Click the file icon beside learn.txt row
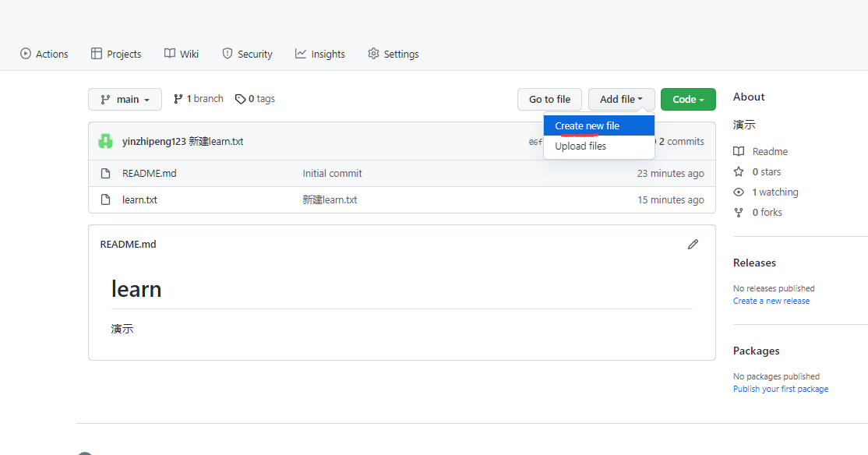The height and width of the screenshot is (455, 868). click(x=105, y=199)
